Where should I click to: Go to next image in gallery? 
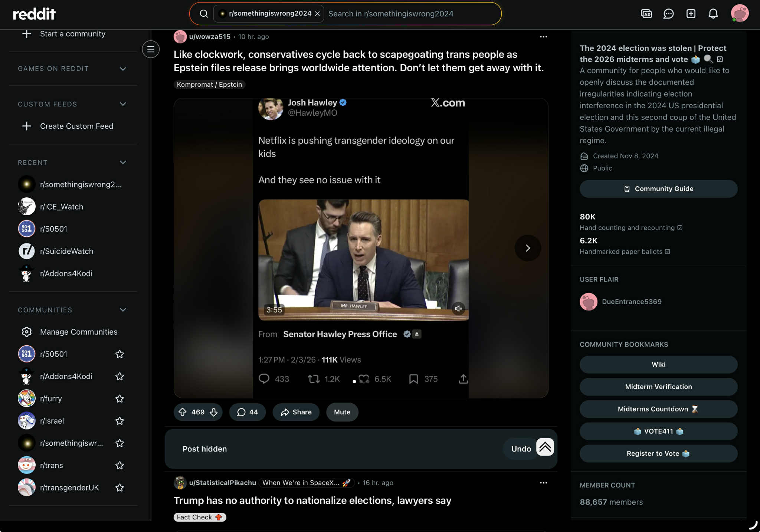tap(527, 248)
